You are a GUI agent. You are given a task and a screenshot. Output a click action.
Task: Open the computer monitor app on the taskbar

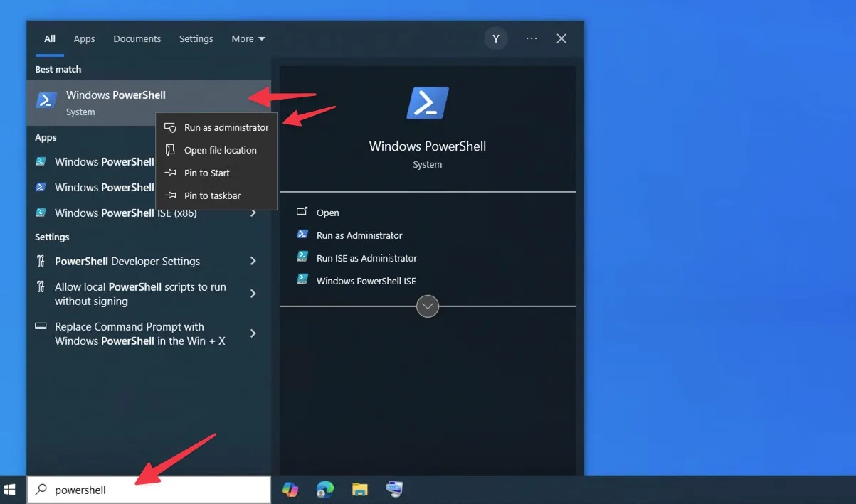(394, 489)
